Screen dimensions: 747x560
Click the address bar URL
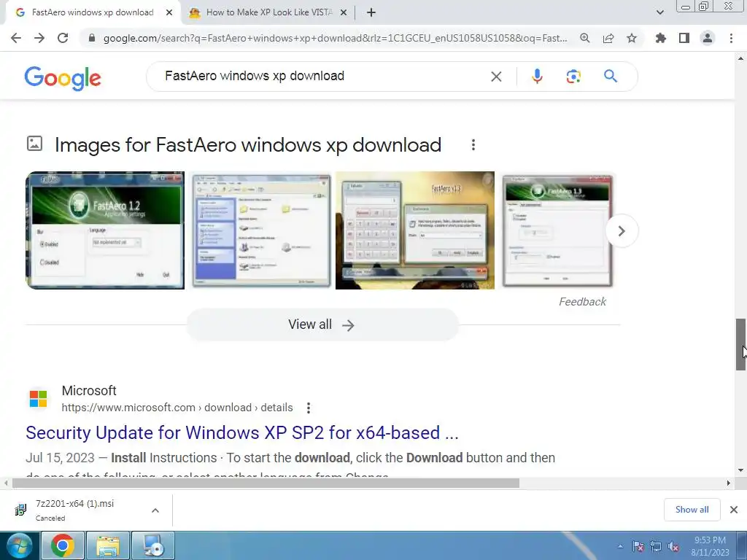335,38
